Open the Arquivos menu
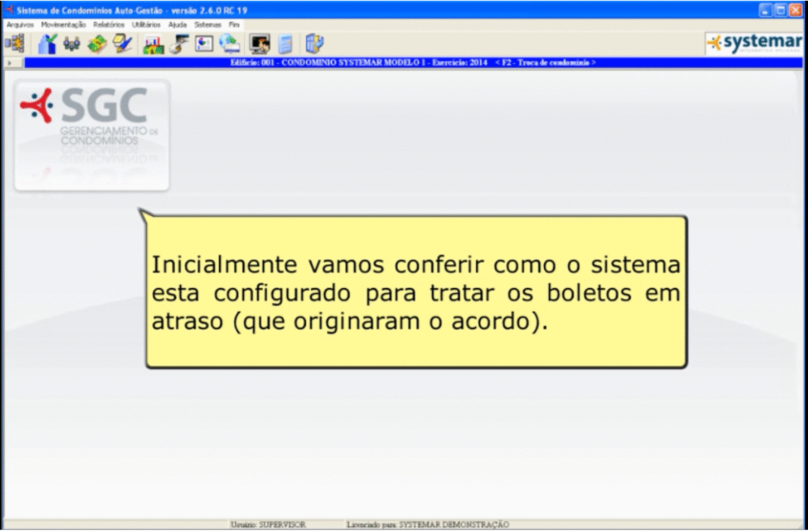This screenshot has width=808, height=532. coord(19,24)
